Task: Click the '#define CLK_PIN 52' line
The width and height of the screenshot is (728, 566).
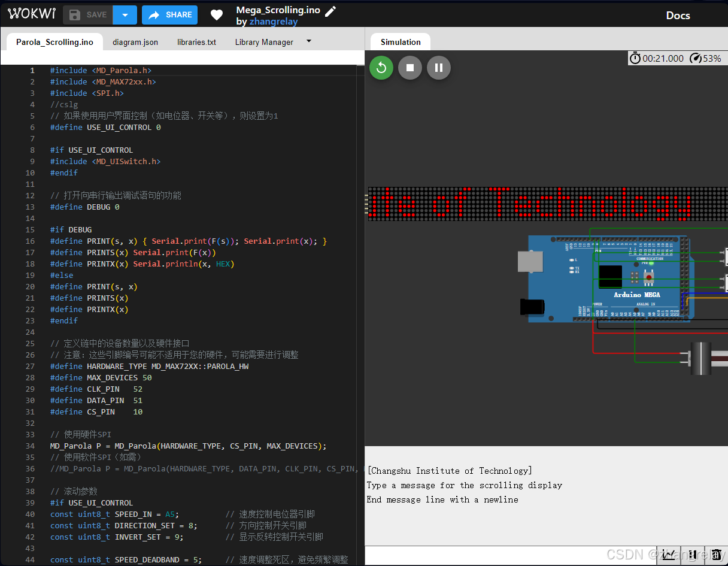Action: [x=96, y=389]
